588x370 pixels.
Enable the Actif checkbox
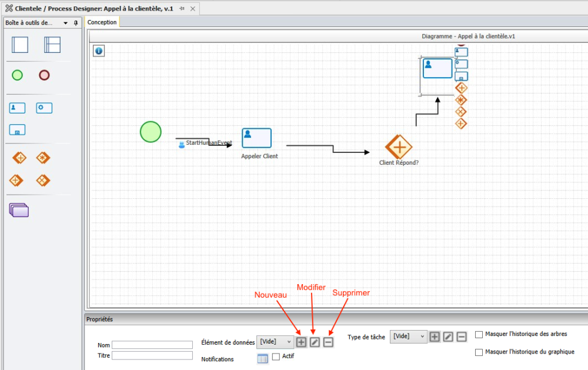(x=276, y=356)
